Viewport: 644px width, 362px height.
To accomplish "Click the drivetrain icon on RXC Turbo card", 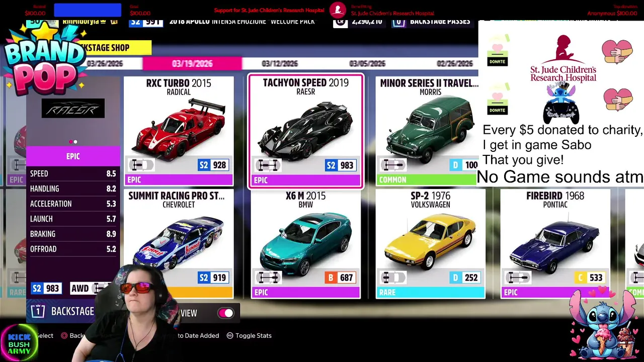I will [141, 165].
